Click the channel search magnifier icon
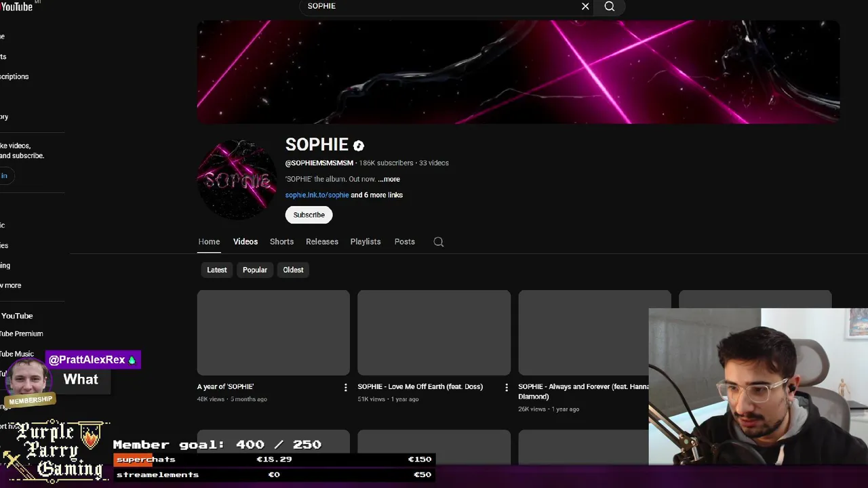The image size is (868, 488). (439, 242)
